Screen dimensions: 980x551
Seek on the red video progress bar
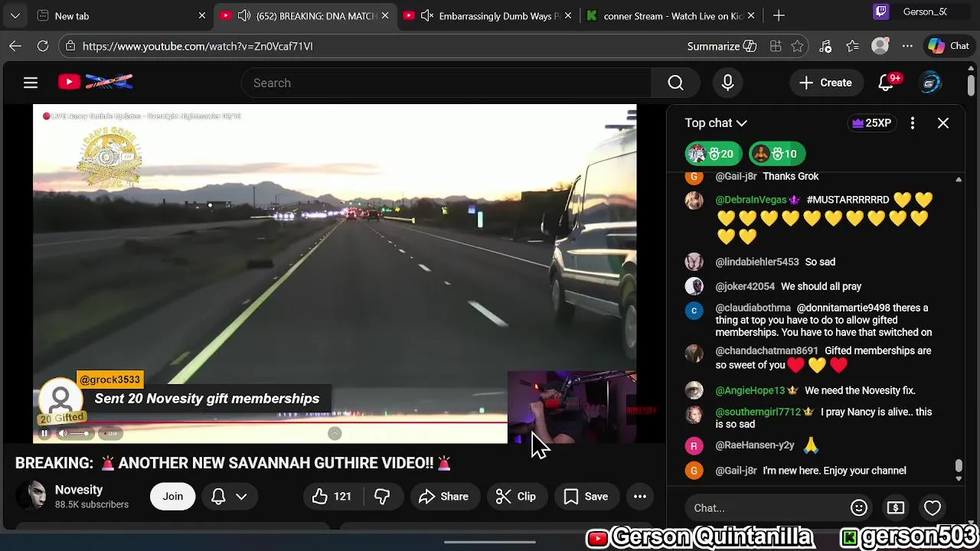pos(269,422)
